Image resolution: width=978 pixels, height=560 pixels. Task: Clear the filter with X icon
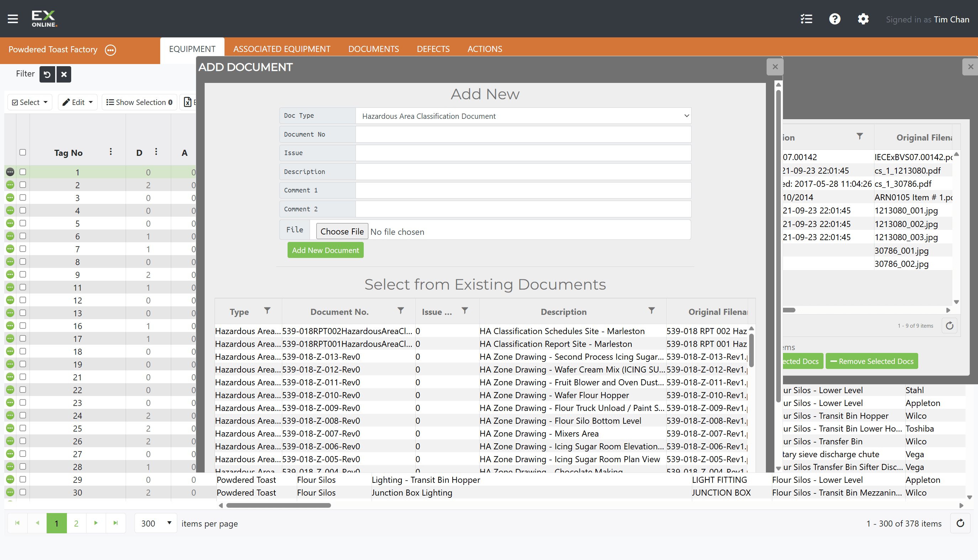pos(64,74)
